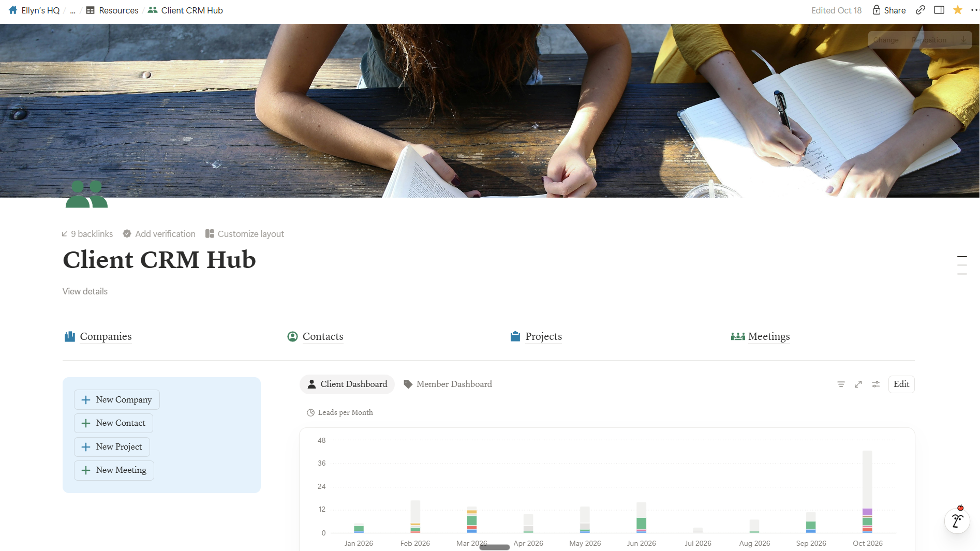
Task: Go to Resources breadcrumb
Action: (112, 10)
